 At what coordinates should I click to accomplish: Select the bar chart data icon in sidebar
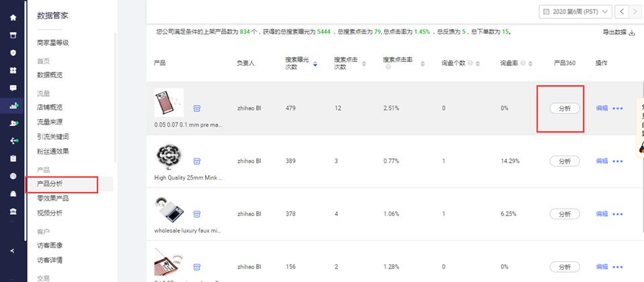13,106
